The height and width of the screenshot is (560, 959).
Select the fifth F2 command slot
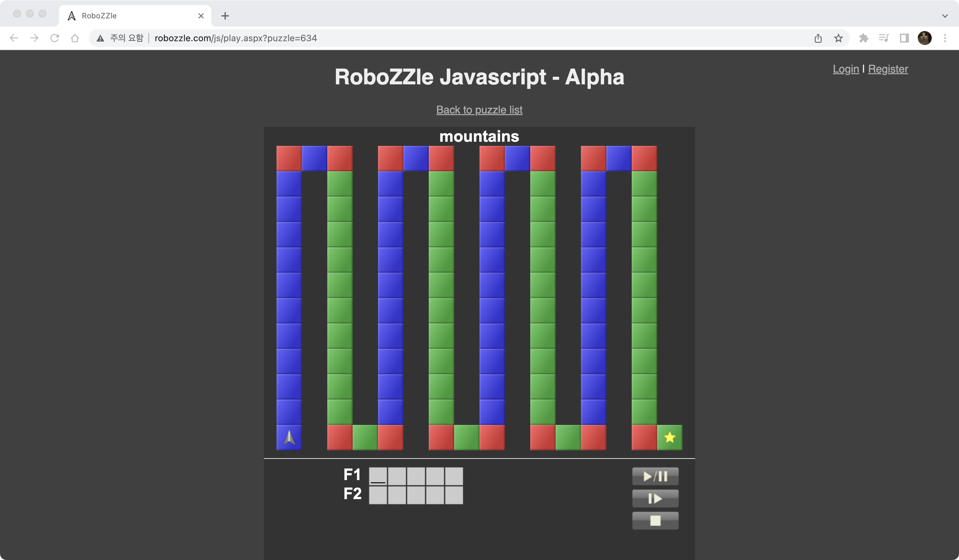click(454, 495)
